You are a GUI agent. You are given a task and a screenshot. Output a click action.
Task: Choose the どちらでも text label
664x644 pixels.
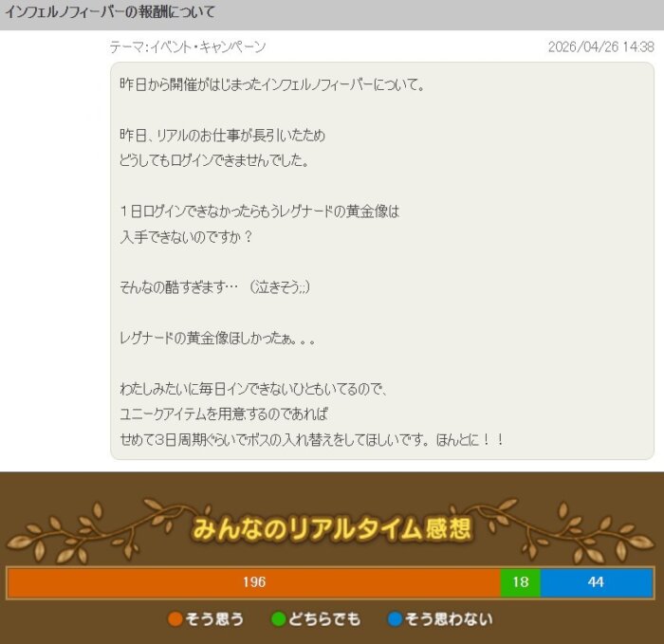[x=326, y=619]
